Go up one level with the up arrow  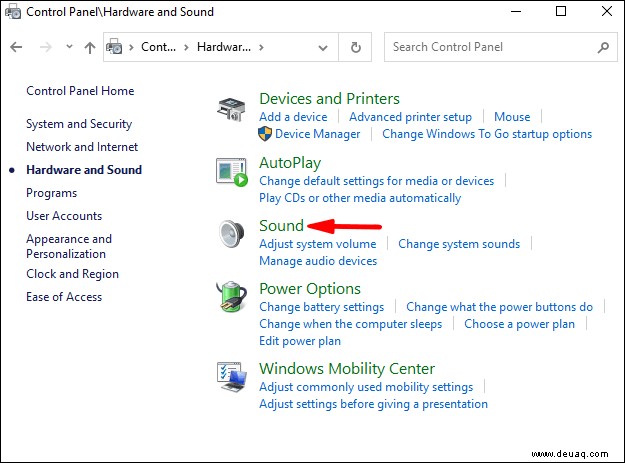point(90,47)
